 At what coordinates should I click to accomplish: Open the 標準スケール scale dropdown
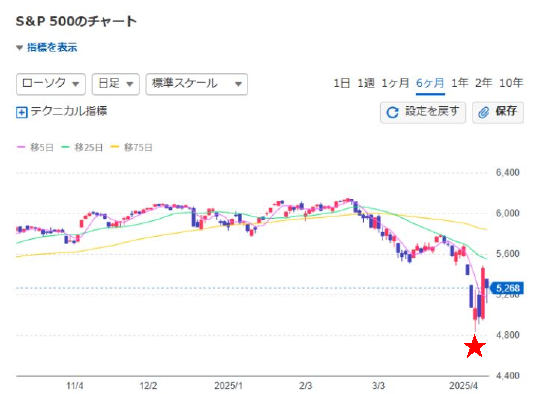[197, 84]
